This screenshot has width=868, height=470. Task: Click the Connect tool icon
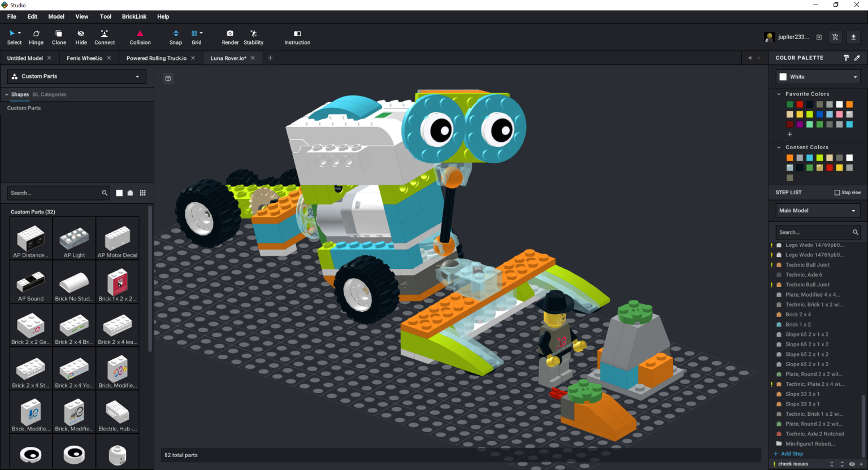click(105, 37)
